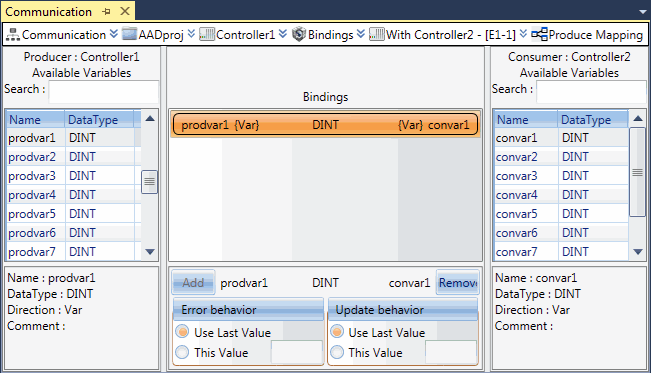The height and width of the screenshot is (373, 651).
Task: Click the Produce Mapping icon
Action: click(x=539, y=34)
